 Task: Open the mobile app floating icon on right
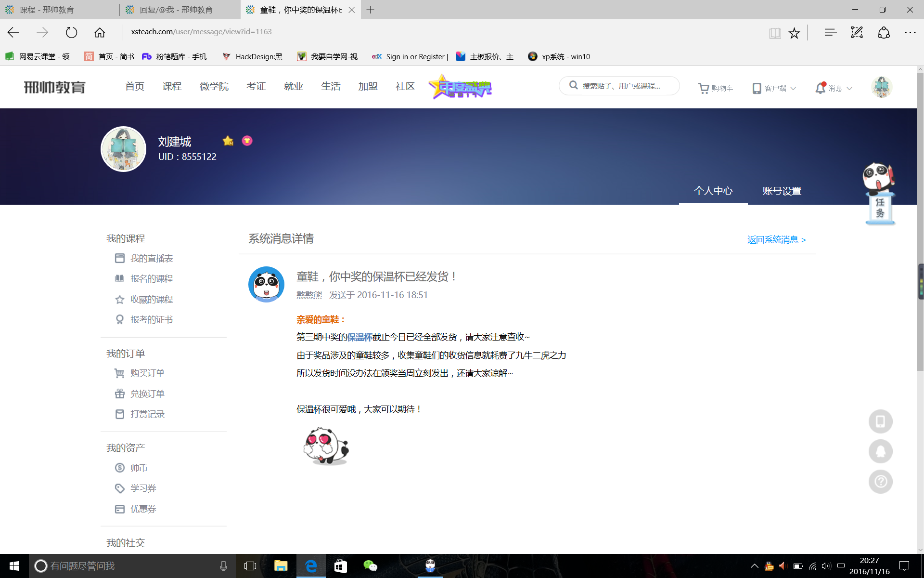point(881,421)
